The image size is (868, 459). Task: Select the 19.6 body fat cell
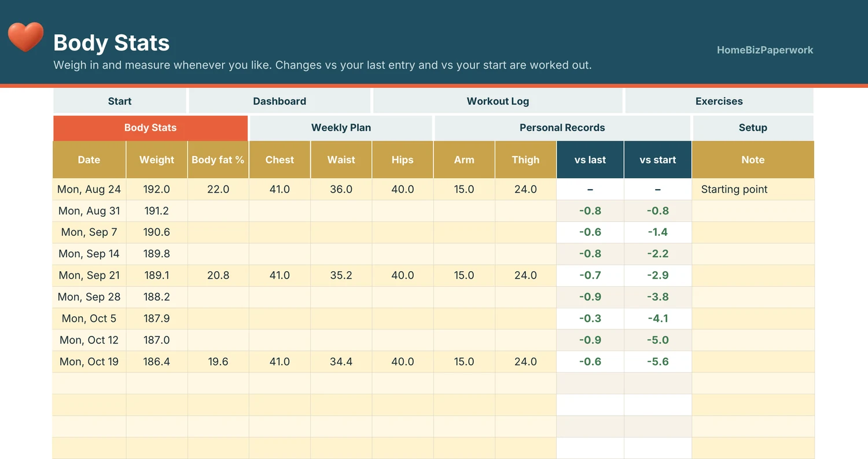218,362
